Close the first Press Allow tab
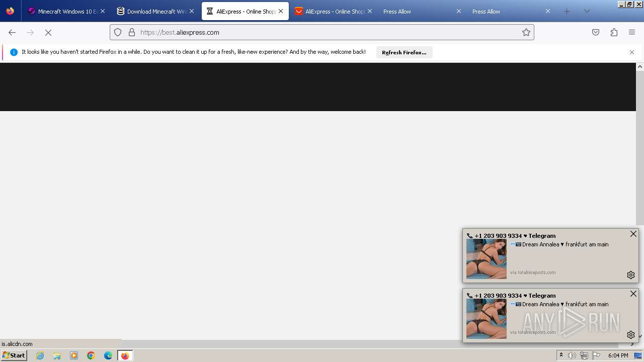The image size is (644, 362). tap(459, 11)
